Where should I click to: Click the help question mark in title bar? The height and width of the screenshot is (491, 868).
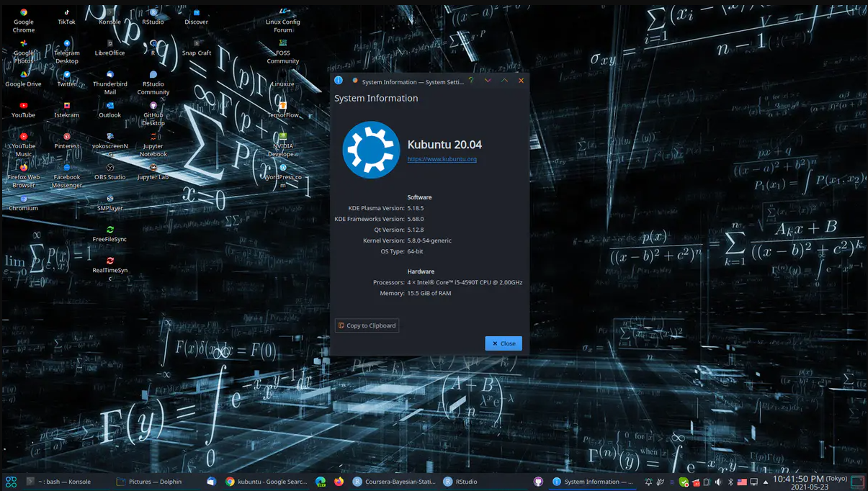click(x=471, y=81)
